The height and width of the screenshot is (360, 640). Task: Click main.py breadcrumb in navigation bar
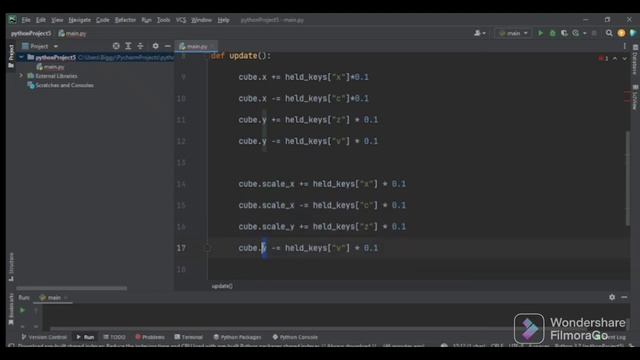click(x=72, y=33)
